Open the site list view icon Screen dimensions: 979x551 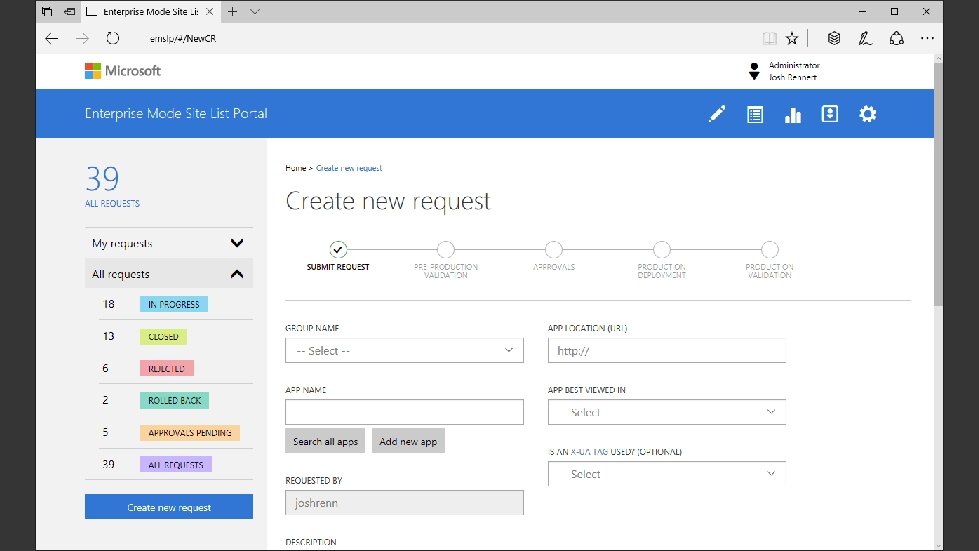pyautogui.click(x=755, y=114)
